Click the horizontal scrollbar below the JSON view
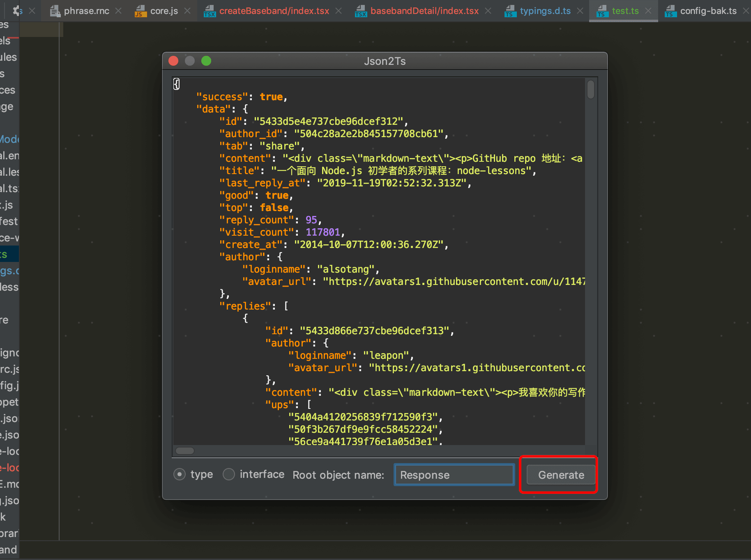Image resolution: width=751 pixels, height=560 pixels. (x=184, y=450)
